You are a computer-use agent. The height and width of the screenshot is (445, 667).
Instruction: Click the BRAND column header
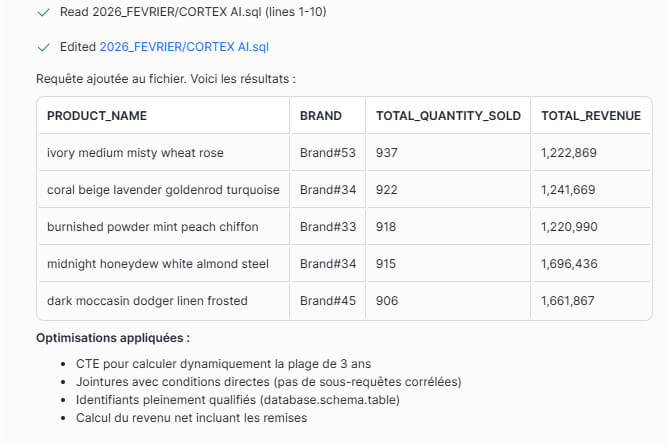[320, 116]
